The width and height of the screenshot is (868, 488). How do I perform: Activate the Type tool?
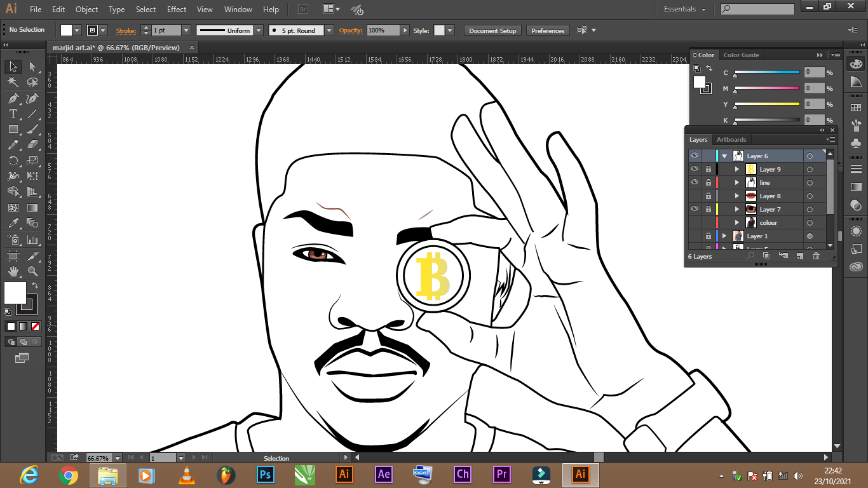point(13,114)
